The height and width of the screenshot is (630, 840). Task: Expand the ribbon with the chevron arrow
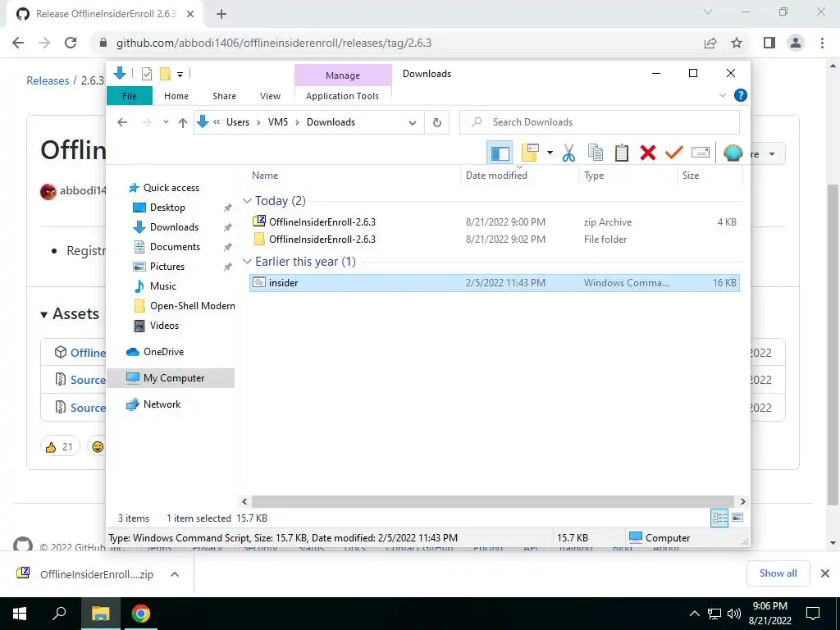tap(722, 95)
